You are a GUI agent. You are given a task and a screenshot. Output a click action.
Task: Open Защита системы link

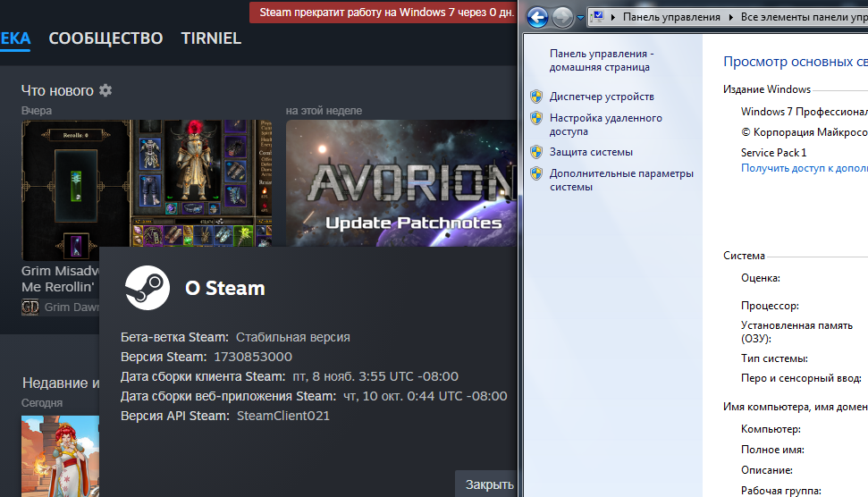coord(591,152)
